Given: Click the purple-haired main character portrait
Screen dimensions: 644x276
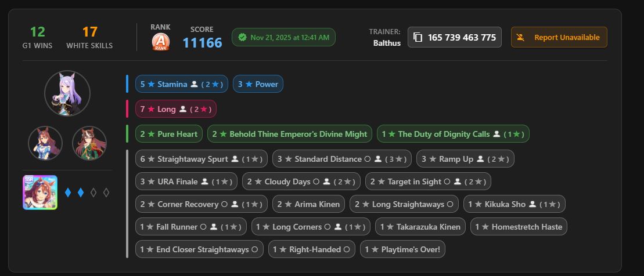Looking at the screenshot, I should [x=67, y=93].
